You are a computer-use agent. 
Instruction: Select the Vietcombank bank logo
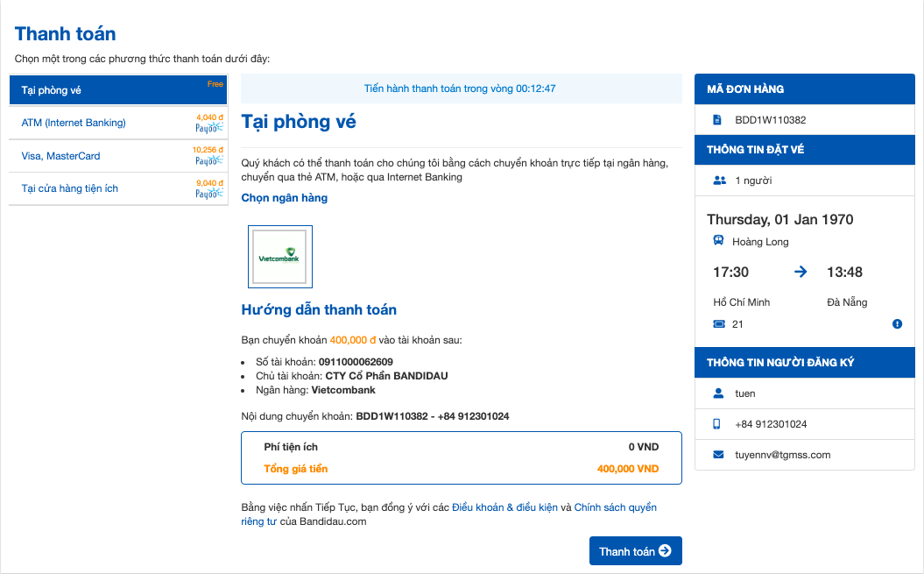click(280, 257)
